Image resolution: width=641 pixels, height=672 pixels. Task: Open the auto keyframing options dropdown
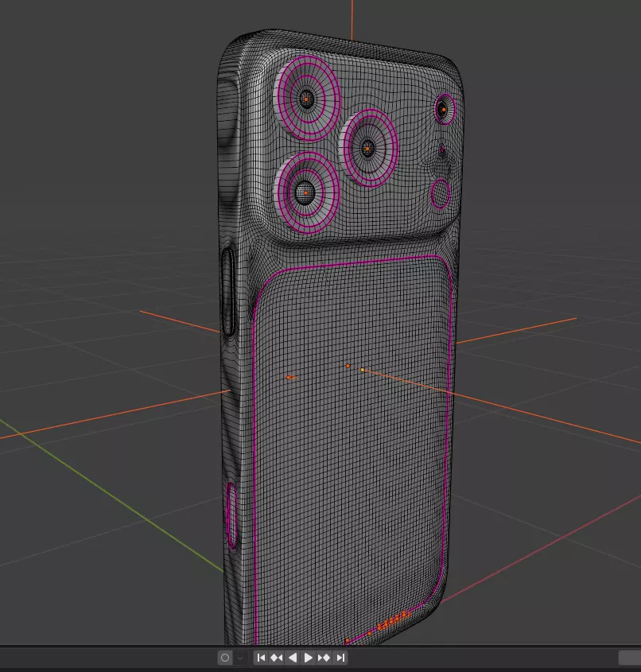(239, 658)
